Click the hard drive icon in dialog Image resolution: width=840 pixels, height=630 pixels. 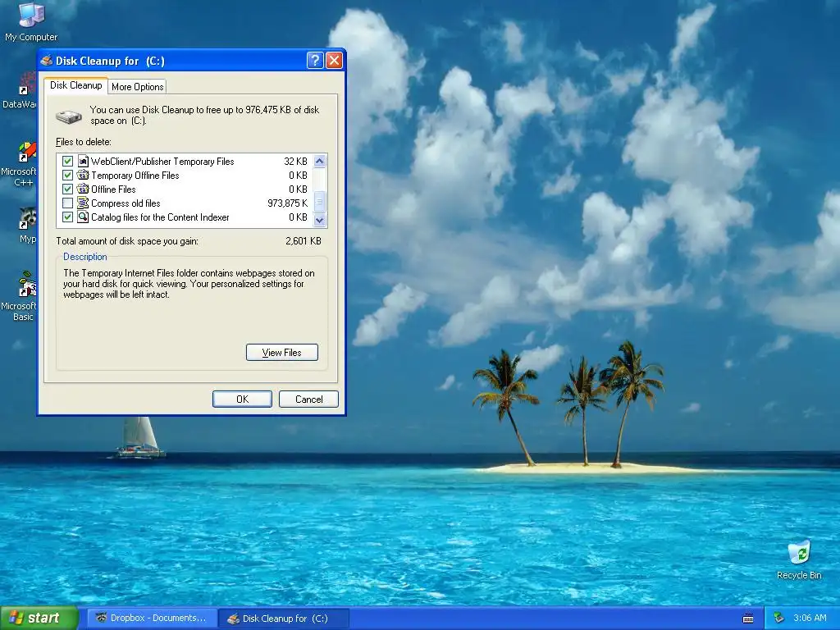pos(69,116)
